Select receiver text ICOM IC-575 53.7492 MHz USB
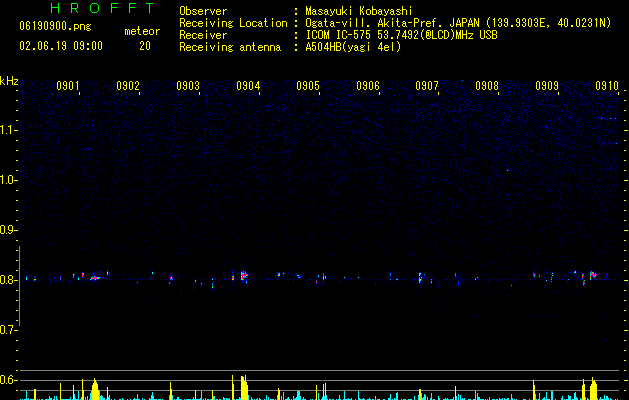The image size is (629, 400). tap(401, 35)
